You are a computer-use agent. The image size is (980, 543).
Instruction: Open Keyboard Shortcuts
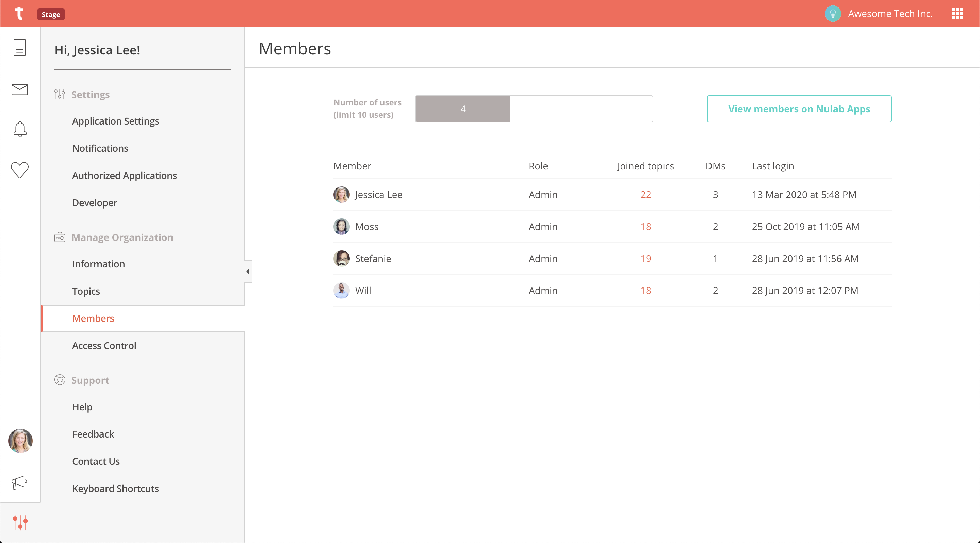(x=115, y=489)
